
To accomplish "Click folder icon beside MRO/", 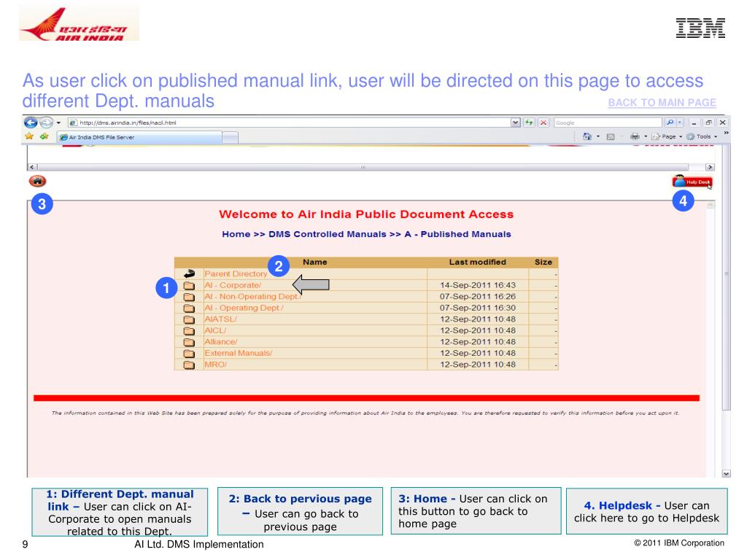I will [x=189, y=365].
